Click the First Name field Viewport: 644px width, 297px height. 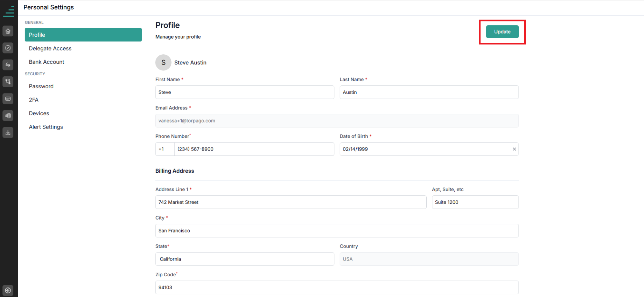245,92
